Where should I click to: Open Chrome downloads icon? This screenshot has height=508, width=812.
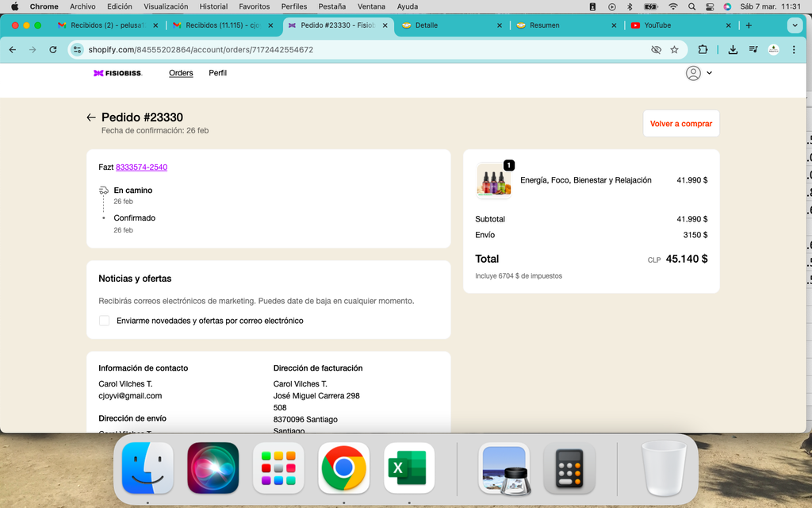tap(733, 50)
